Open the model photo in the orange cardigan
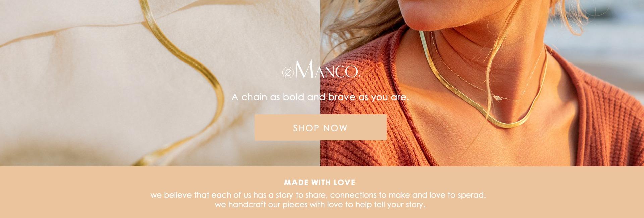Image resolution: width=644 pixels, height=218 pixels. (482, 83)
